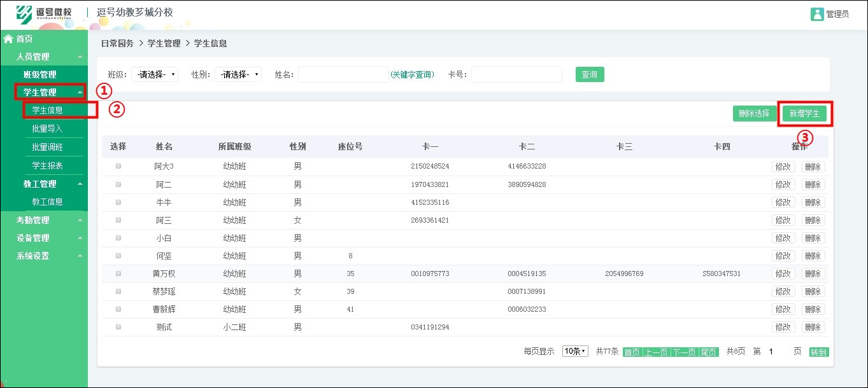Click the 新增学生 button

(x=804, y=113)
